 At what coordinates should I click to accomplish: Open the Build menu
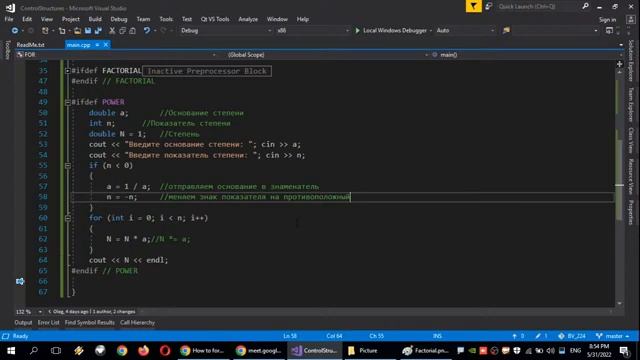point(95,19)
